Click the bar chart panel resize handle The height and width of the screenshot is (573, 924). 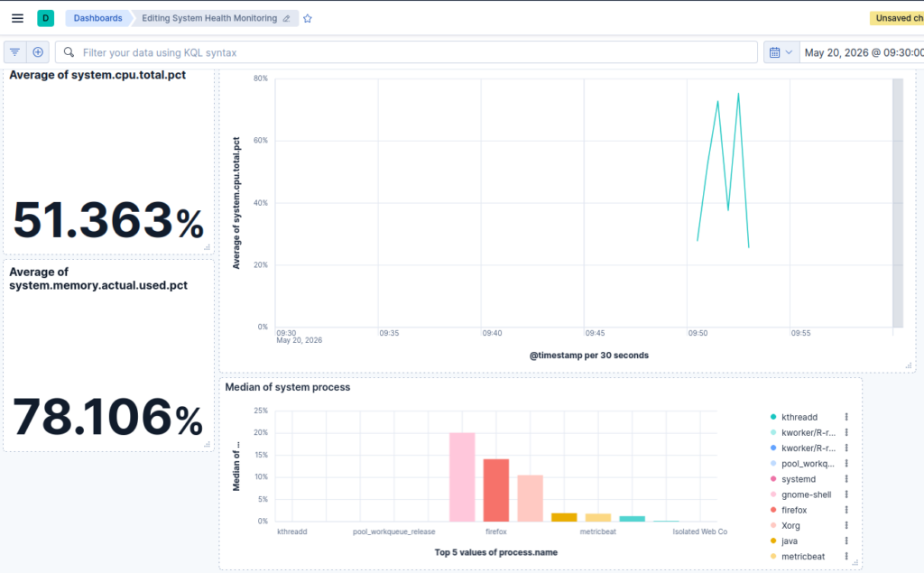(855, 562)
